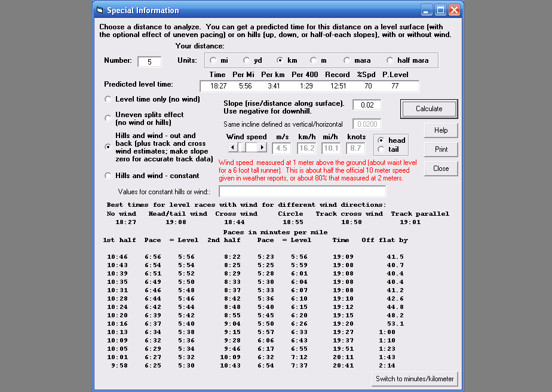The height and width of the screenshot is (392, 552).
Task: Enable Uneven splits effect option
Action: [108, 118]
